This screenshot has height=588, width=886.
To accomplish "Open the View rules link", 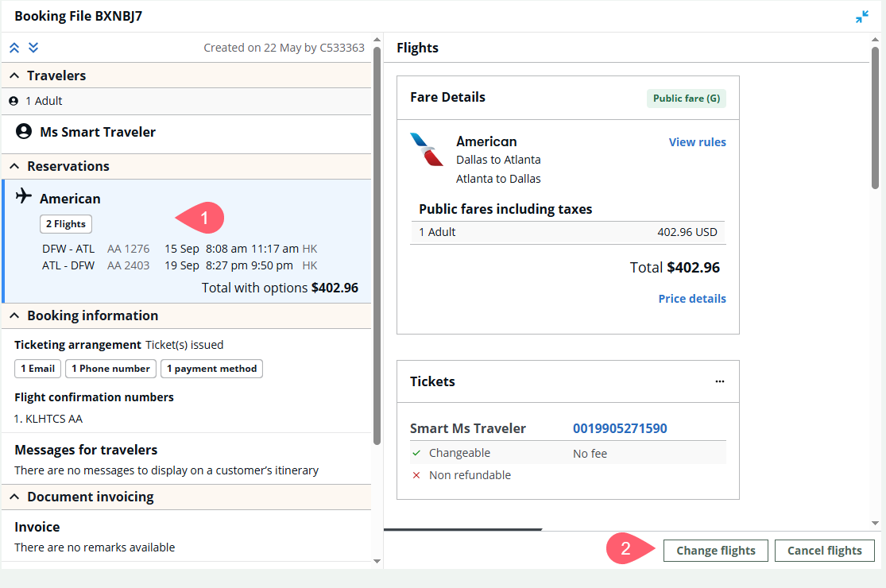I will pos(697,142).
